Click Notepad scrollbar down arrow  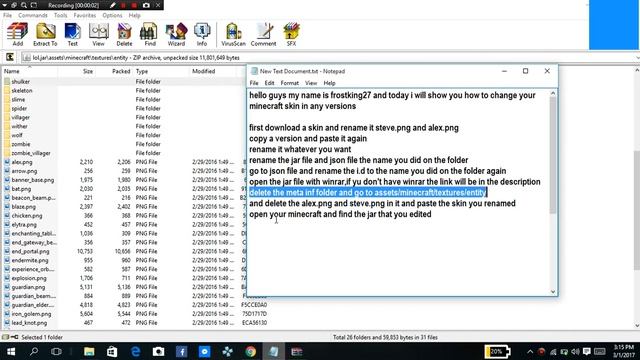[553, 291]
